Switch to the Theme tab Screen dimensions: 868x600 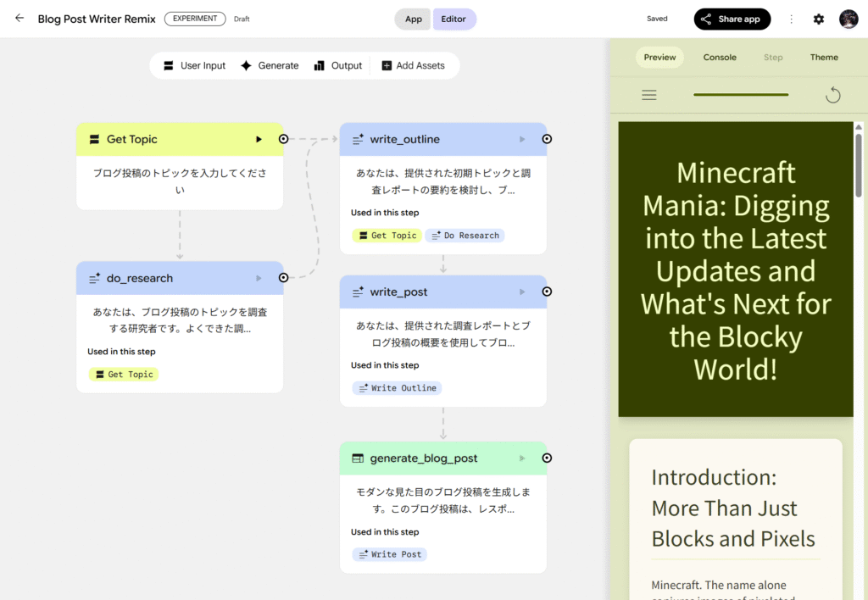coord(823,58)
